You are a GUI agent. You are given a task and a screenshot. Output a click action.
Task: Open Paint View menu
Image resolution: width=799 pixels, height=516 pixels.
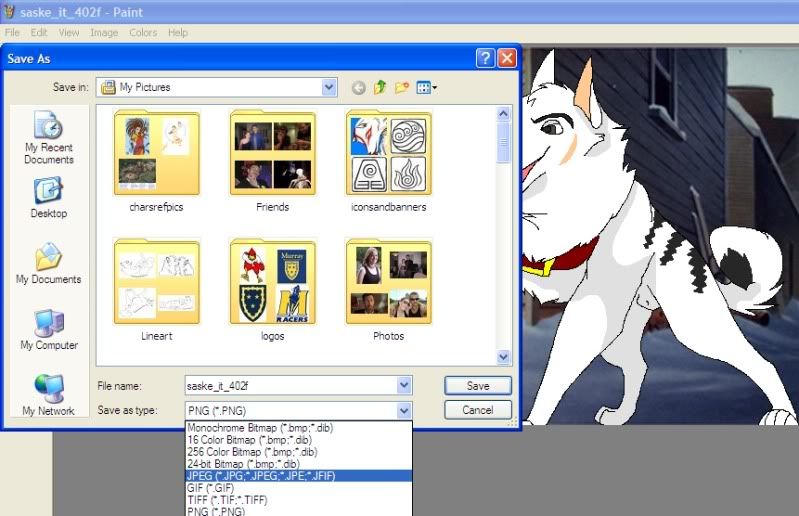click(x=69, y=33)
